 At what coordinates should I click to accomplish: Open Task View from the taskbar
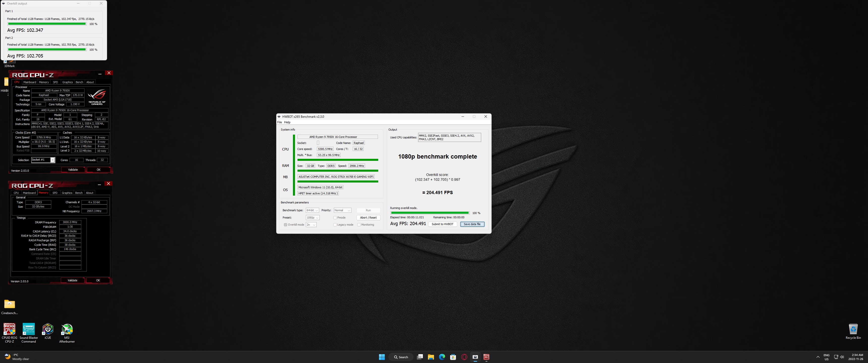pos(420,357)
